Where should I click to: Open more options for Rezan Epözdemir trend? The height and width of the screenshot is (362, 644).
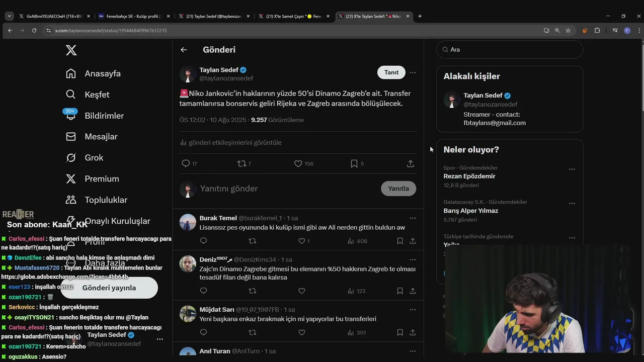pos(572,169)
